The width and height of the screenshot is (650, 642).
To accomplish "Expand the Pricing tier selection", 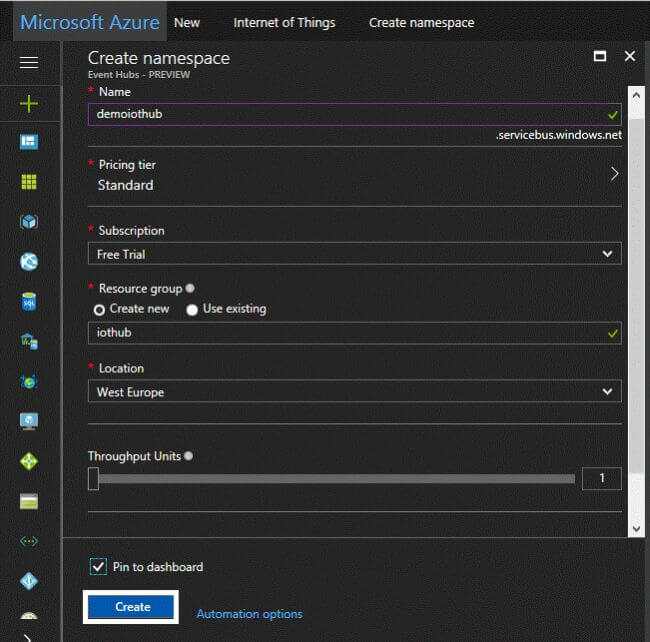I will pos(354,175).
